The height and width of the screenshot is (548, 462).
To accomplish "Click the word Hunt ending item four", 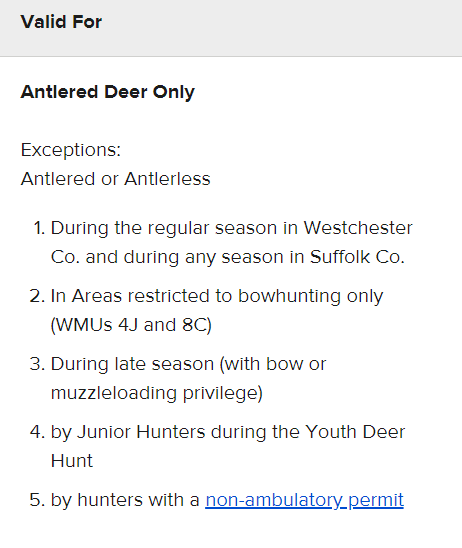I will (x=72, y=461).
